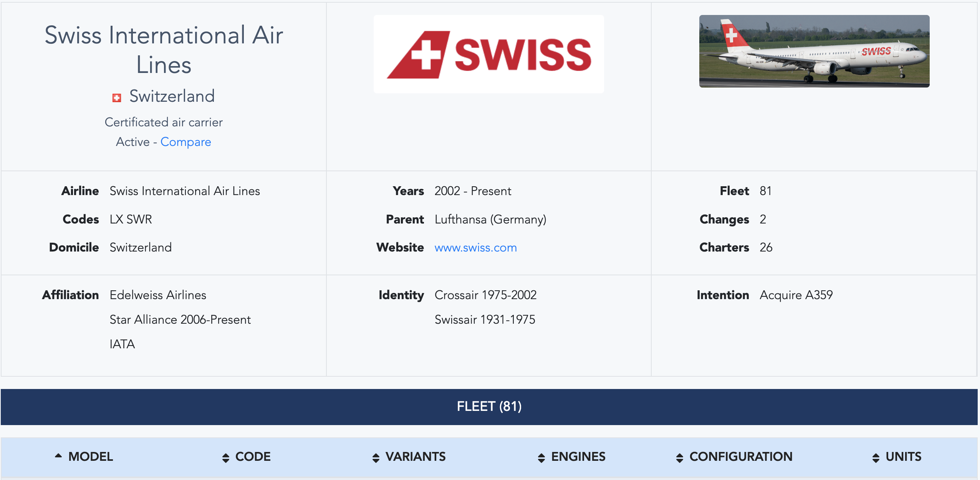Sort table by CONFIGURATION arrows
This screenshot has width=980, height=480.
(680, 457)
